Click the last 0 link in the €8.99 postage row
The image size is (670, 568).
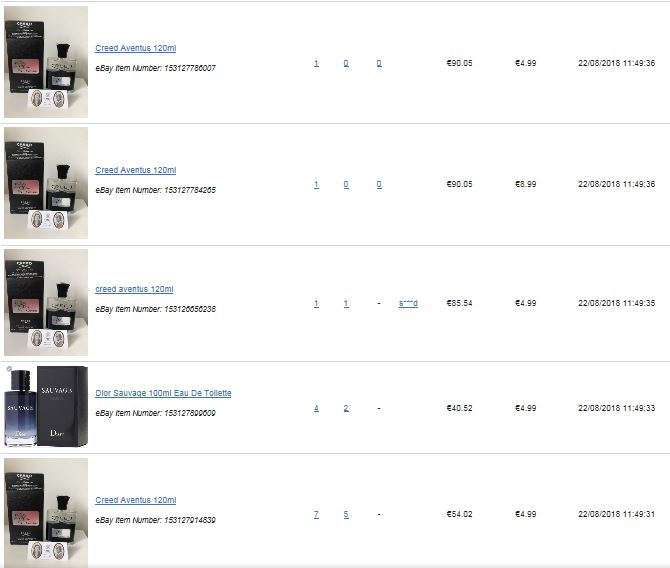(379, 184)
